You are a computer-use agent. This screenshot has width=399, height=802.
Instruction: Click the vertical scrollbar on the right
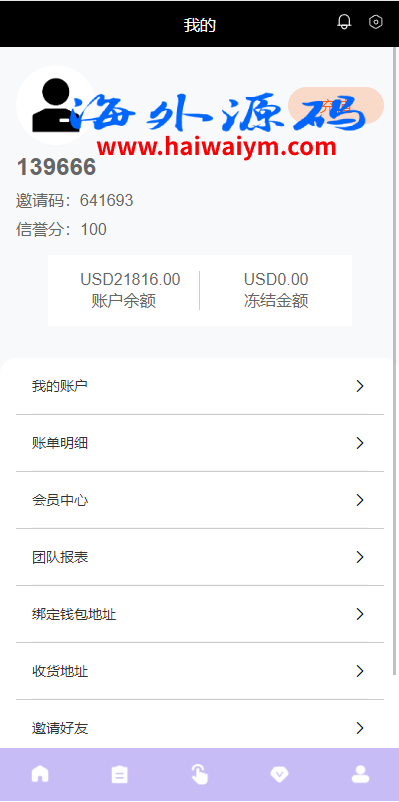395,361
